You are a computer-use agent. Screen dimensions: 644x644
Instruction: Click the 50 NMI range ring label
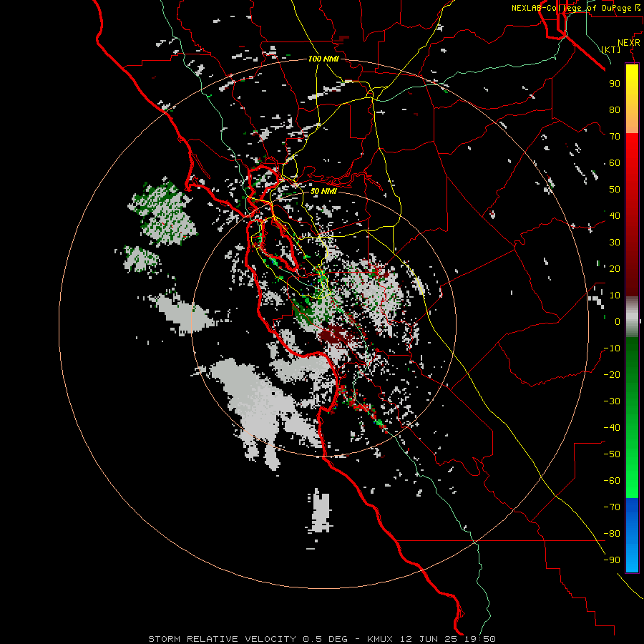click(x=323, y=191)
